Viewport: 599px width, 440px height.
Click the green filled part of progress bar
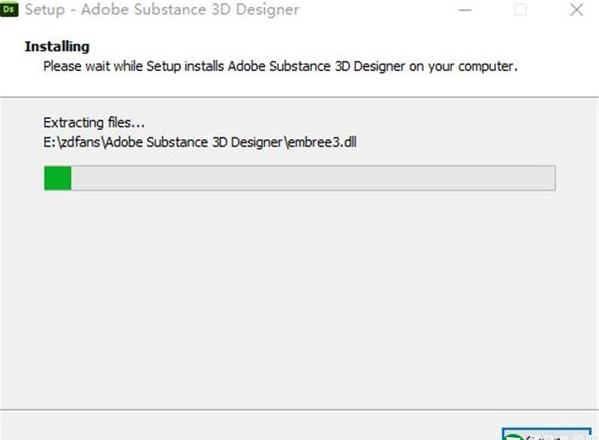tap(58, 178)
